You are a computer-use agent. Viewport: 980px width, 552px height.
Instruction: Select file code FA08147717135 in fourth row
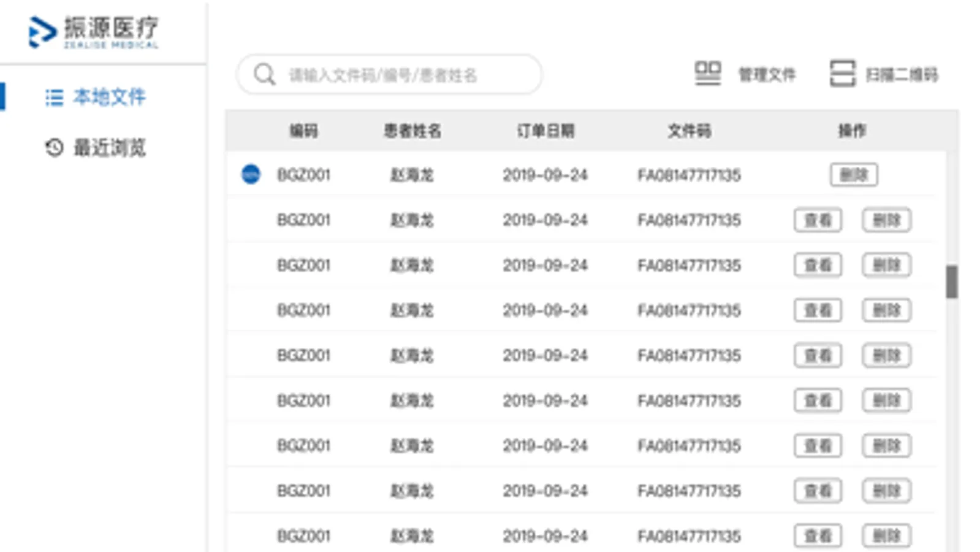(x=689, y=310)
